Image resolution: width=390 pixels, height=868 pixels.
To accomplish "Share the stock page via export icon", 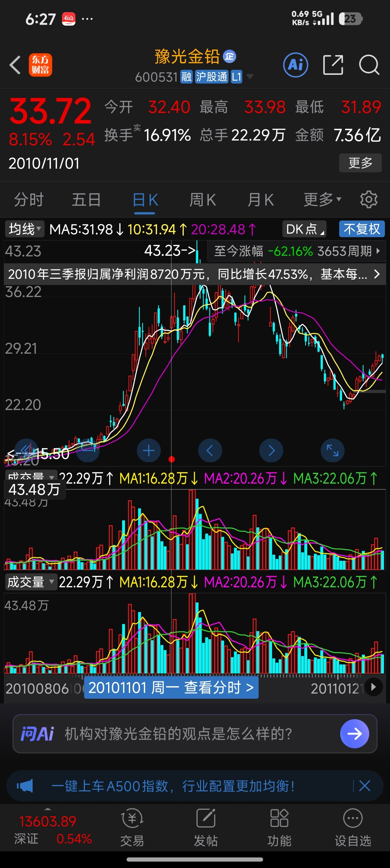I will coord(333,65).
